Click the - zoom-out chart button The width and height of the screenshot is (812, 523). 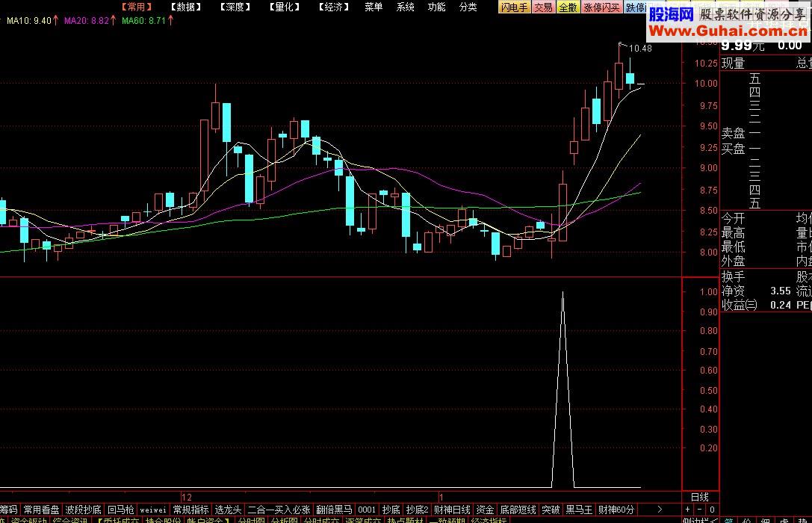[x=700, y=510]
